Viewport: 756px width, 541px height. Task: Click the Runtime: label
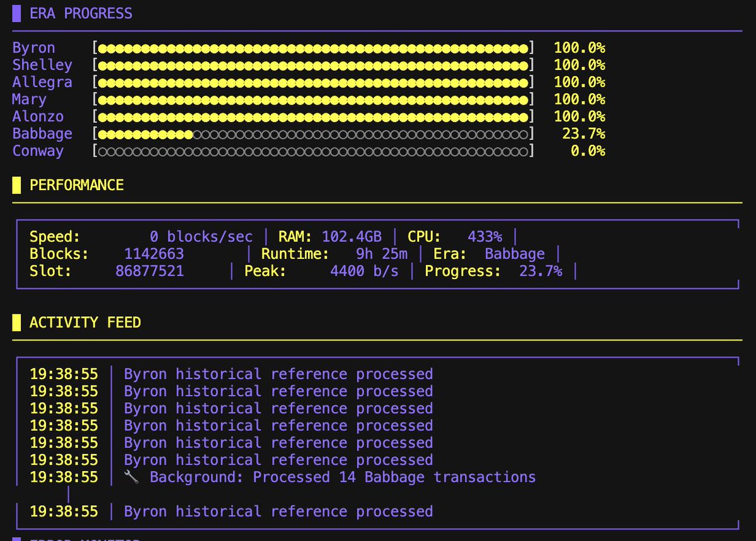(295, 254)
